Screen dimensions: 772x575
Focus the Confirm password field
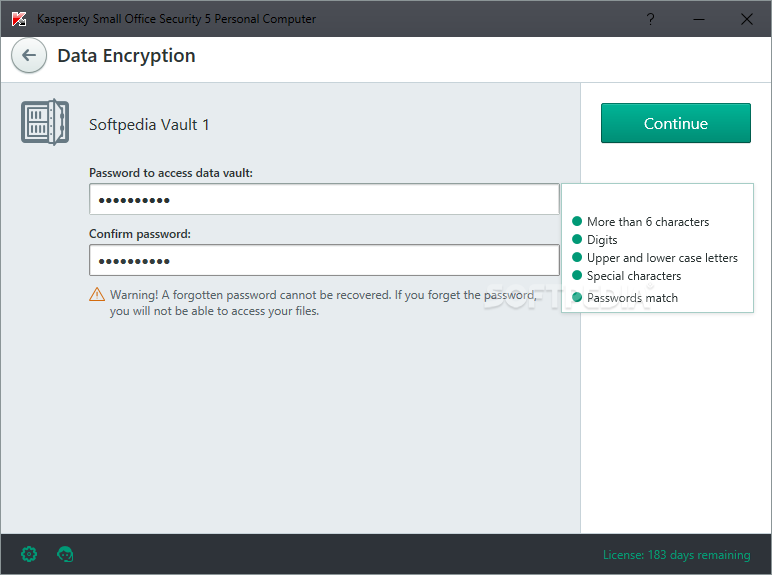point(324,260)
